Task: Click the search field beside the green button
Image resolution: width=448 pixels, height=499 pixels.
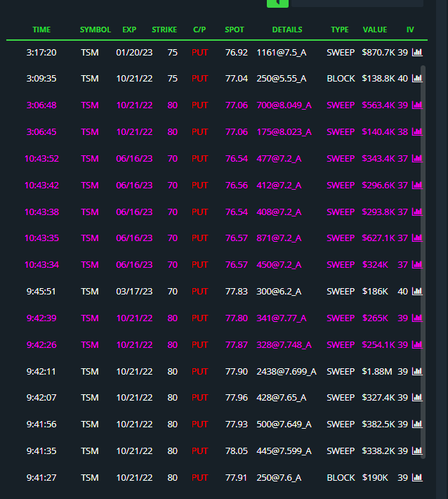Action: [357, 3]
